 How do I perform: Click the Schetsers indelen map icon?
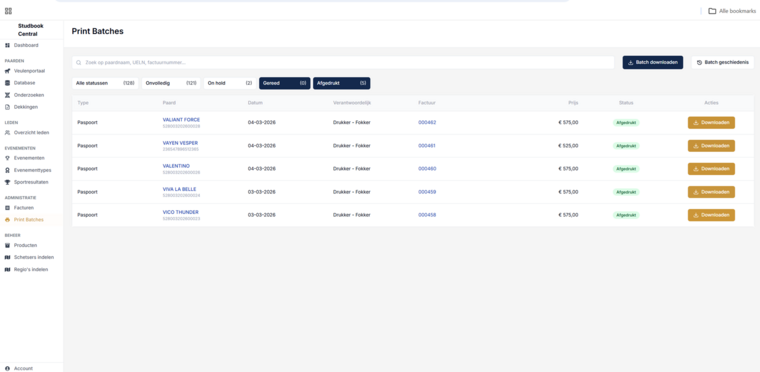pyautogui.click(x=7, y=257)
